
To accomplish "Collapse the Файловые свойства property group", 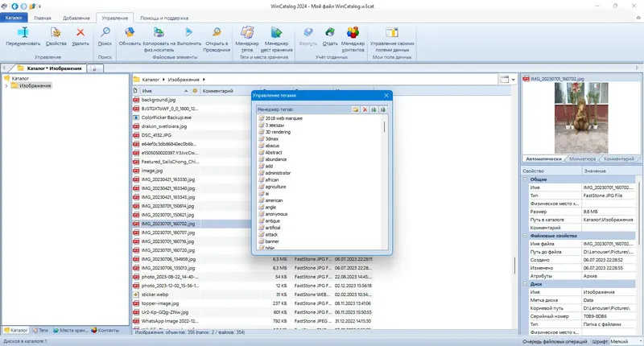I will tap(525, 236).
